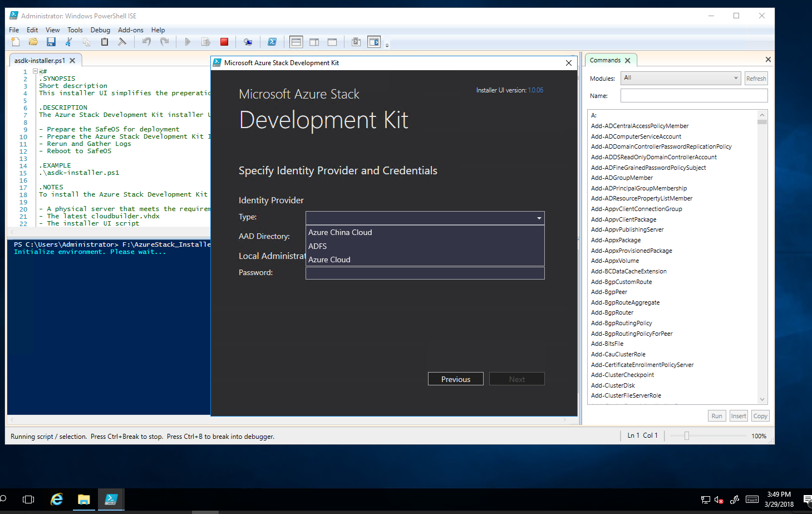812x514 pixels.
Task: Click the Copy button in Commands pane
Action: click(760, 416)
